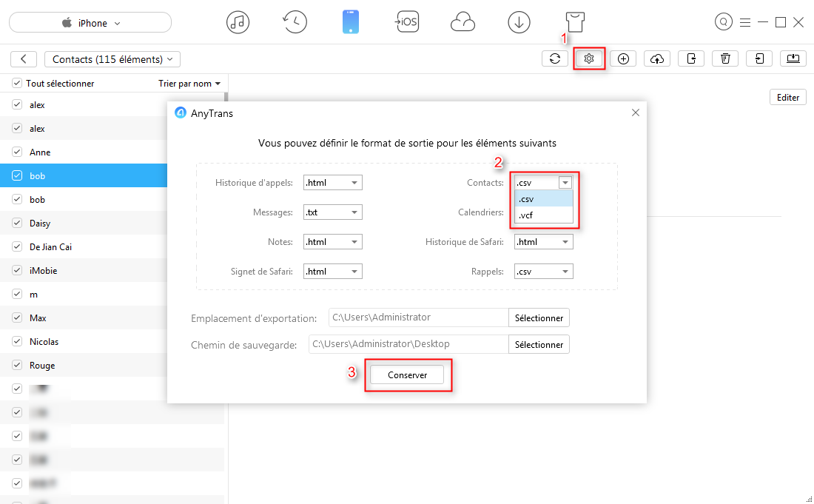Click the Chemin de sauvegarde path field
Image resolution: width=814 pixels, height=504 pixels.
[408, 343]
